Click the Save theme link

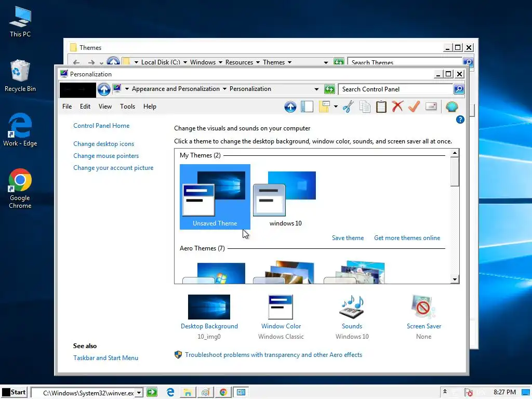coord(348,238)
